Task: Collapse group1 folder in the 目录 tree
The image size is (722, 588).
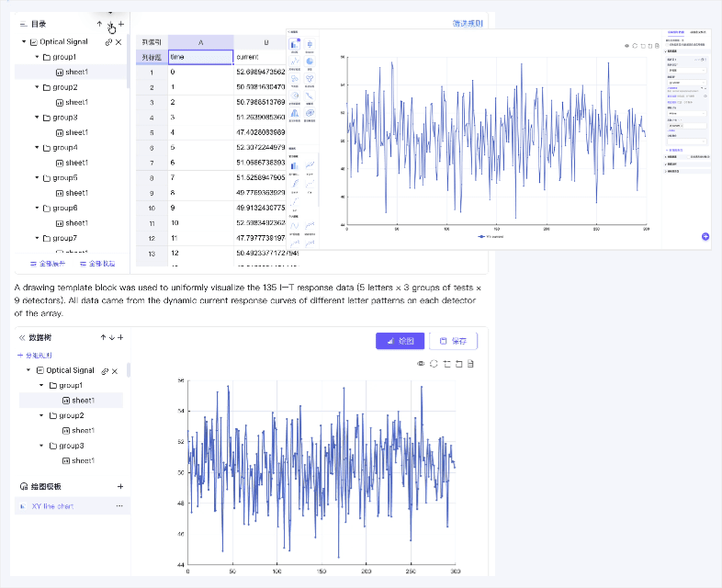Action: click(x=37, y=57)
